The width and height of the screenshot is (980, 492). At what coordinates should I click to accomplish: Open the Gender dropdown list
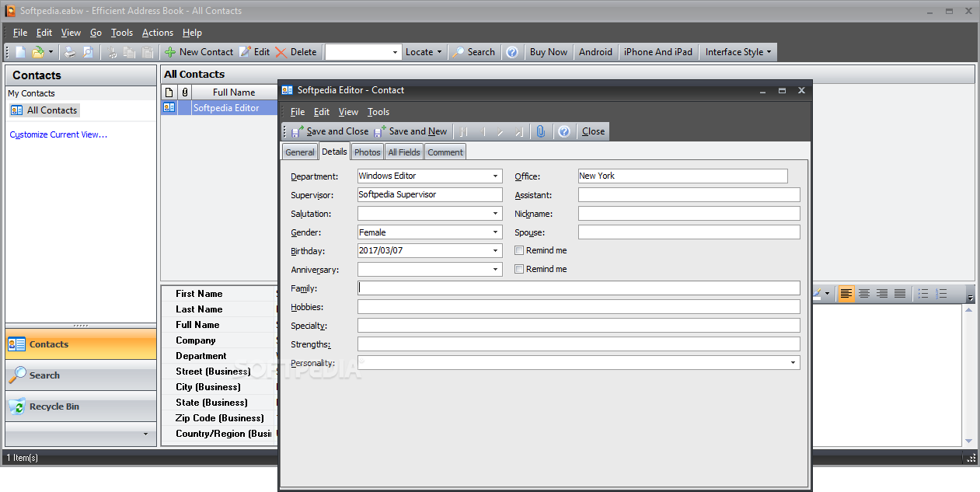pyautogui.click(x=496, y=232)
